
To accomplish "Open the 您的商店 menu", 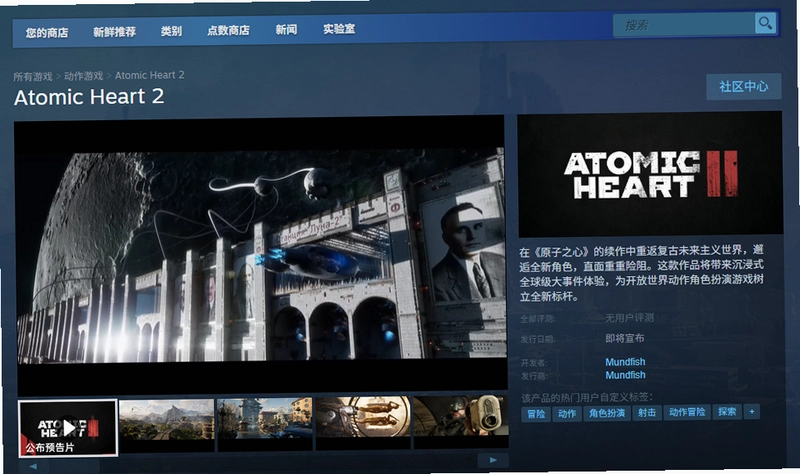I will 47,33.
